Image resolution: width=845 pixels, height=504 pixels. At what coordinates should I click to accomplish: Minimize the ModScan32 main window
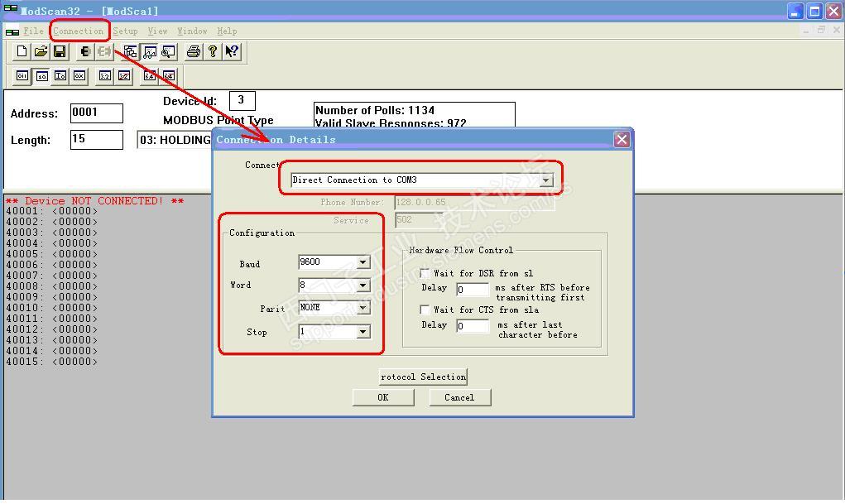(796, 11)
